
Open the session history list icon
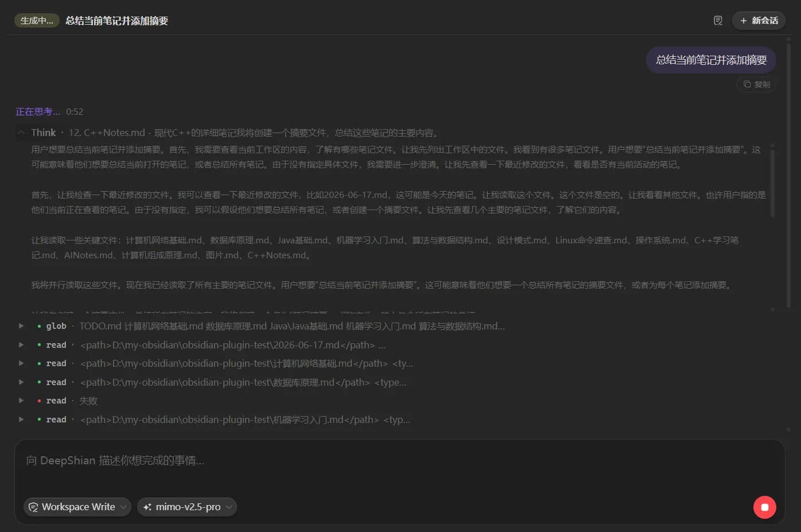click(x=718, y=21)
